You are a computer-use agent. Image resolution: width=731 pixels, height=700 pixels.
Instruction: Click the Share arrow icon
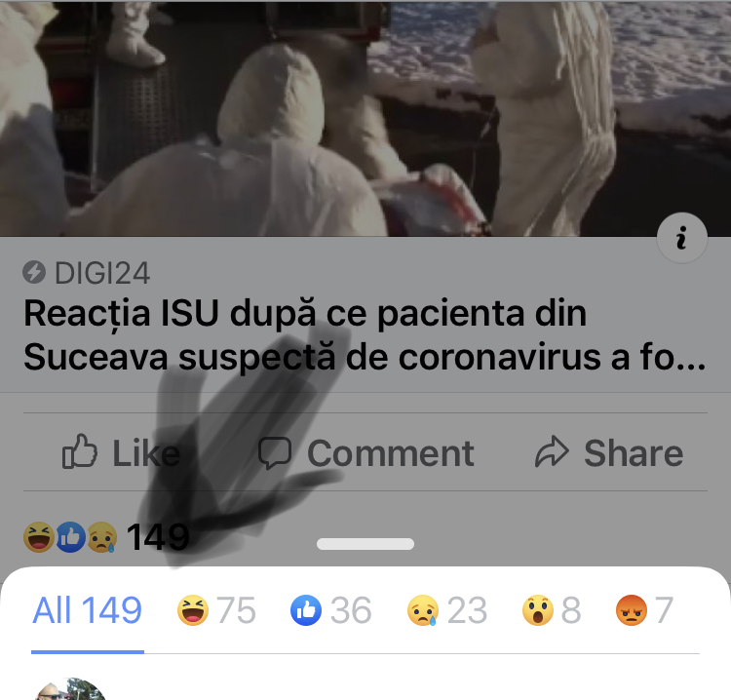pos(552,451)
